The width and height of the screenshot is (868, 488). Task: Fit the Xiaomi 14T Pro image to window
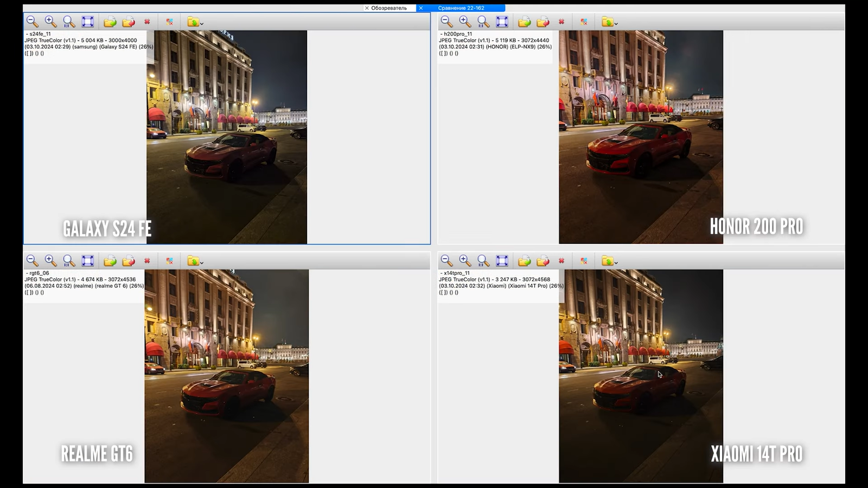[502, 261]
